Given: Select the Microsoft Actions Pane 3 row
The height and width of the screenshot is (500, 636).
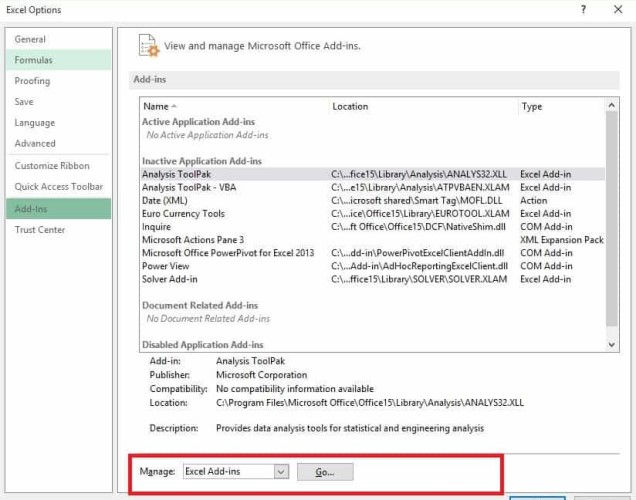Looking at the screenshot, I should [373, 240].
